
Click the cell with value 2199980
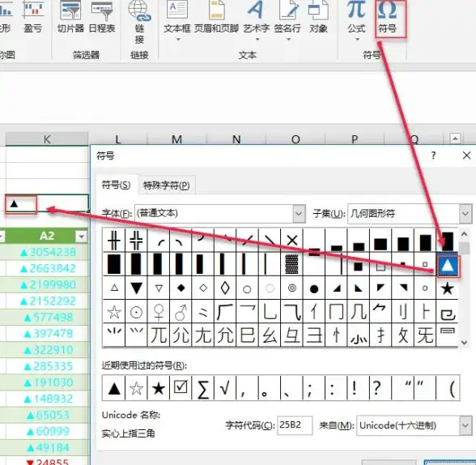click(x=47, y=285)
